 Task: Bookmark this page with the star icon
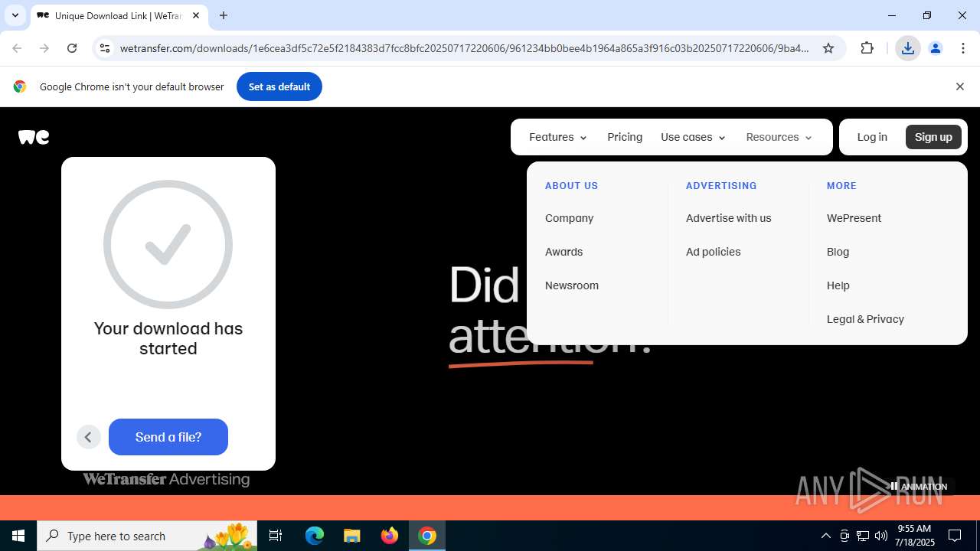coord(828,48)
